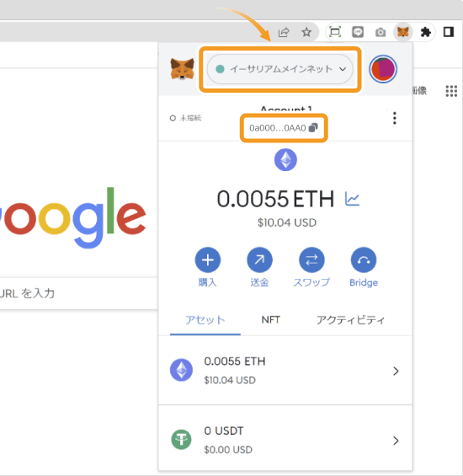Click the share page icon in address bar
This screenshot has height=476, width=463.
(x=284, y=32)
